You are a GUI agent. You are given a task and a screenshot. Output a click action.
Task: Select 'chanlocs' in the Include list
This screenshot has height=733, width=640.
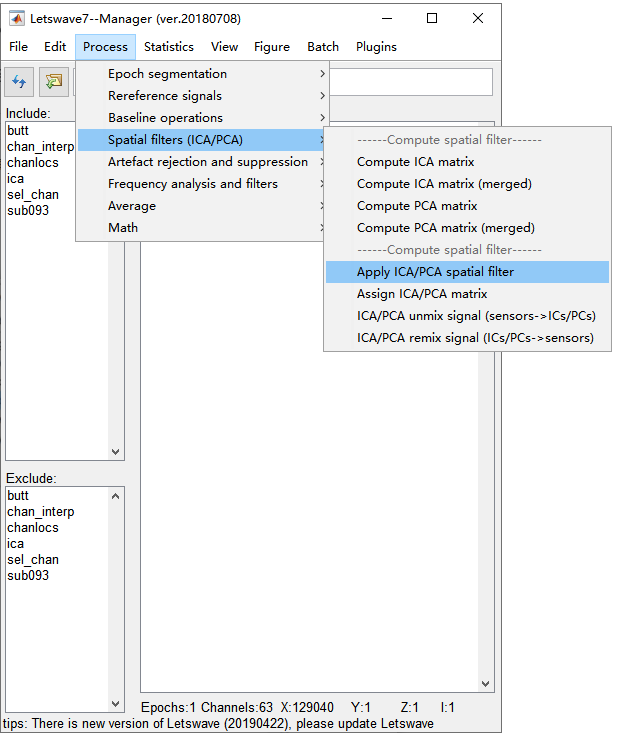point(33,163)
